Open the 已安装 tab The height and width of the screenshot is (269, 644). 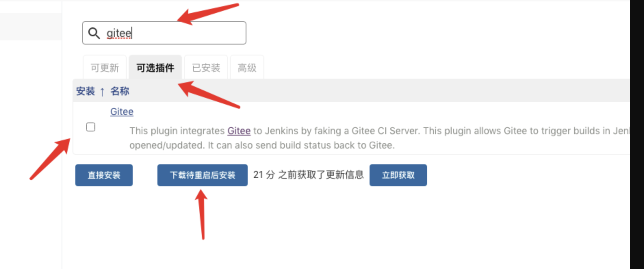point(206,68)
